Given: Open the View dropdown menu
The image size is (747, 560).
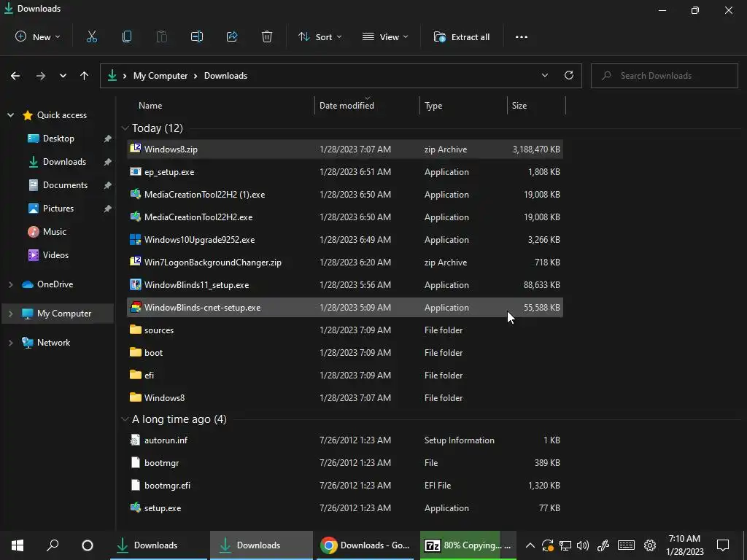Looking at the screenshot, I should point(385,37).
